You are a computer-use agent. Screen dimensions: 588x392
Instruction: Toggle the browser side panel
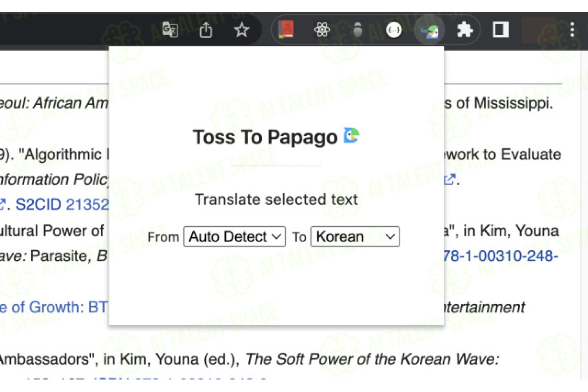tap(501, 30)
